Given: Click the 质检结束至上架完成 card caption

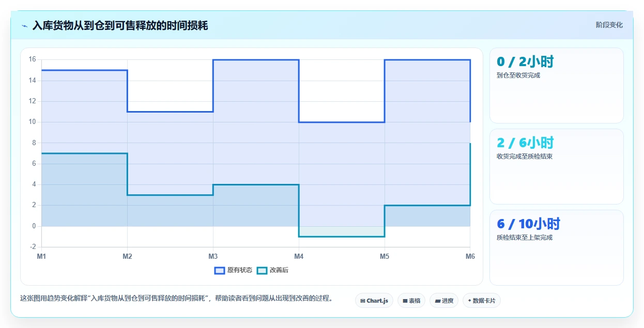Looking at the screenshot, I should 525,238.
